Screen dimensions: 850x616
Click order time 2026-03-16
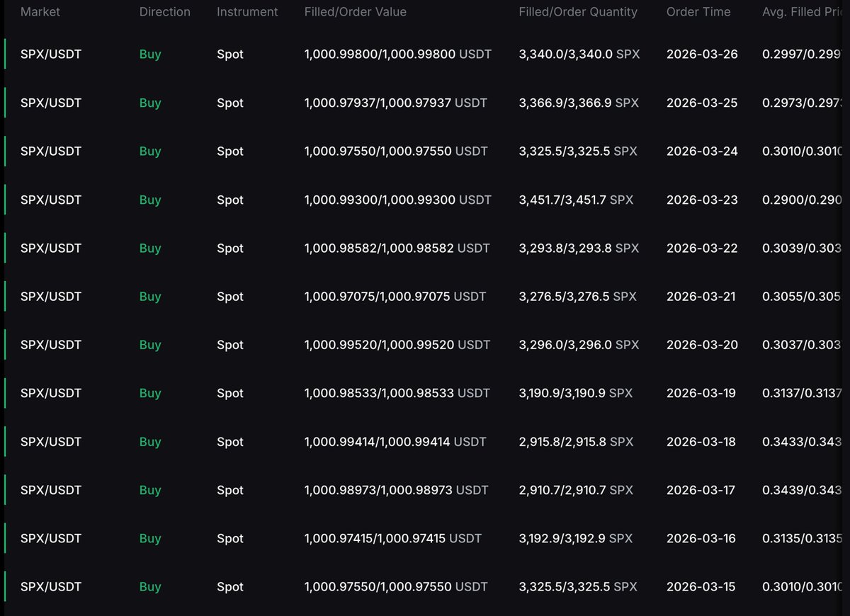(701, 538)
